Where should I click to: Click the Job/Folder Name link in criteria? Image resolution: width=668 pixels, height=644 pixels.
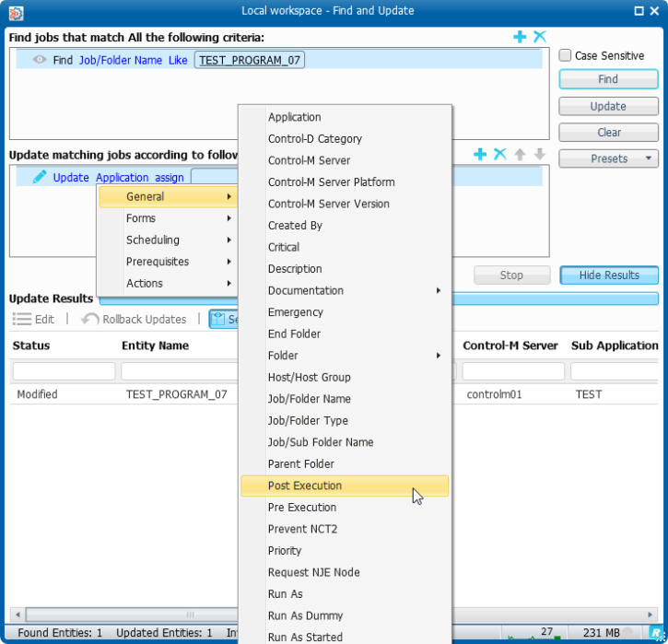click(x=120, y=60)
